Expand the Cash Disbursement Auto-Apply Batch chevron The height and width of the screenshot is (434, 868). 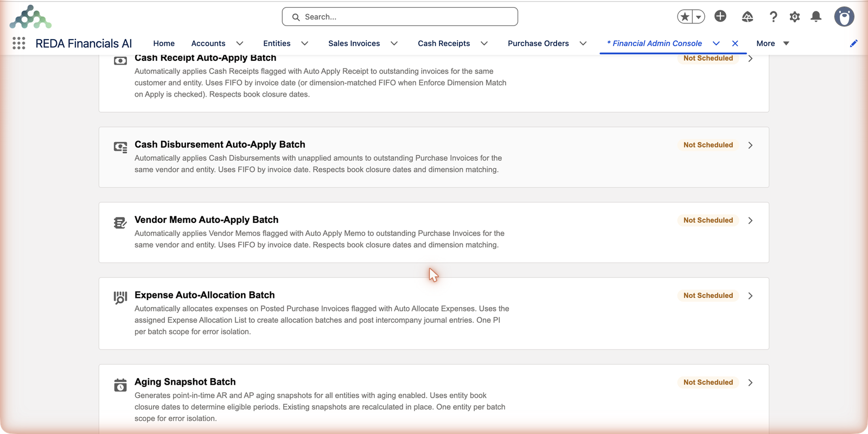[750, 145]
